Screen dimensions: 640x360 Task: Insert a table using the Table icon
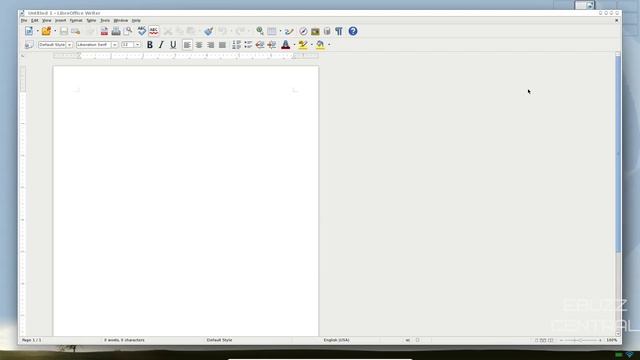tap(272, 31)
